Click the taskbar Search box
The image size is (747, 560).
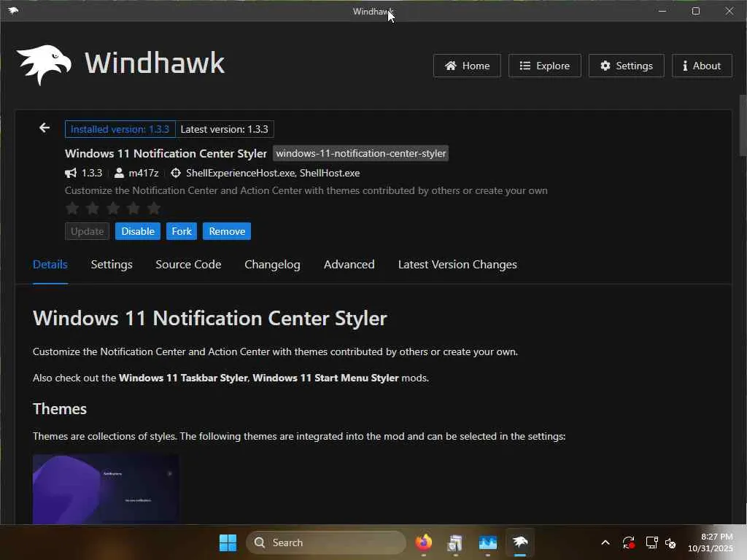pyautogui.click(x=326, y=542)
